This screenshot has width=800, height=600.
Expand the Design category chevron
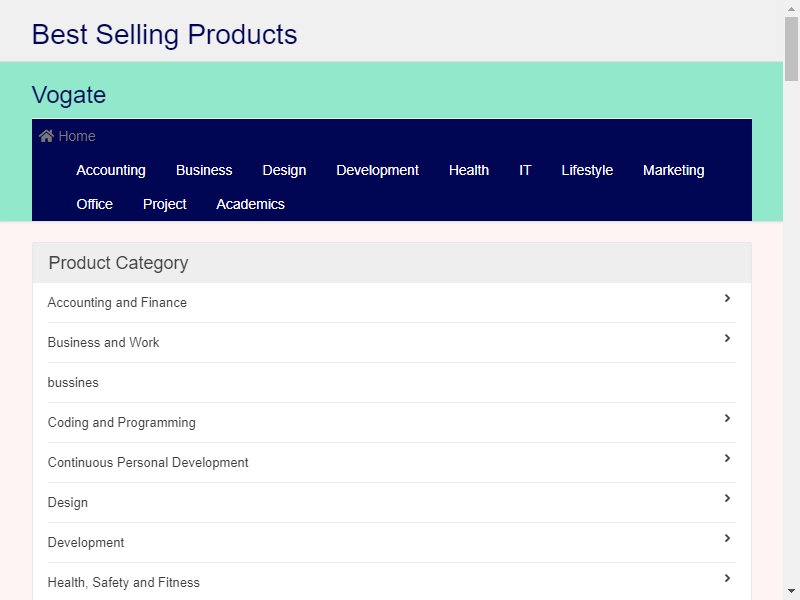[x=727, y=498]
